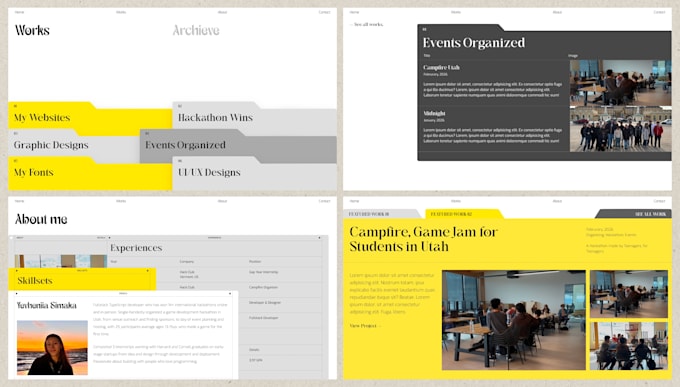Click the Campfire Game Jam project title

[x=423, y=239]
